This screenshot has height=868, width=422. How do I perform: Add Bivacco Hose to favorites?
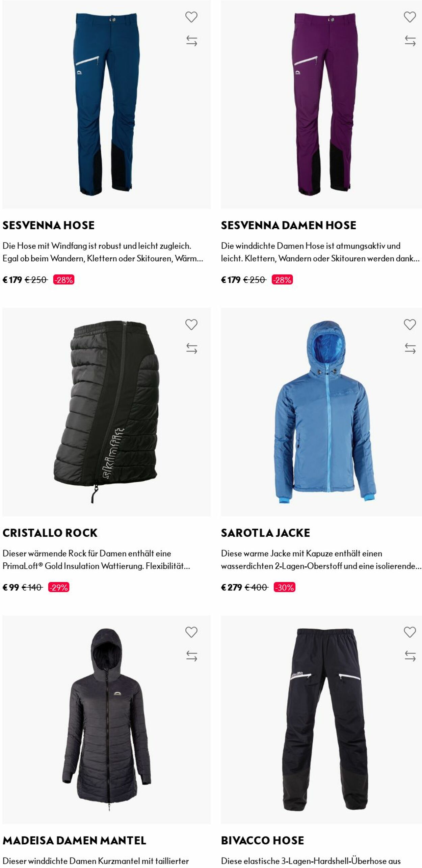coord(410,632)
